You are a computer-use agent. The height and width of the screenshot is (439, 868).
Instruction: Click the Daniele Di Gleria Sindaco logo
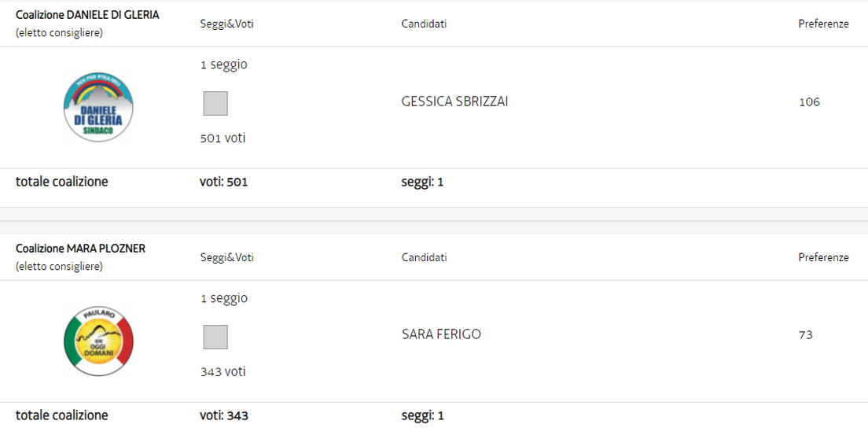(98, 108)
